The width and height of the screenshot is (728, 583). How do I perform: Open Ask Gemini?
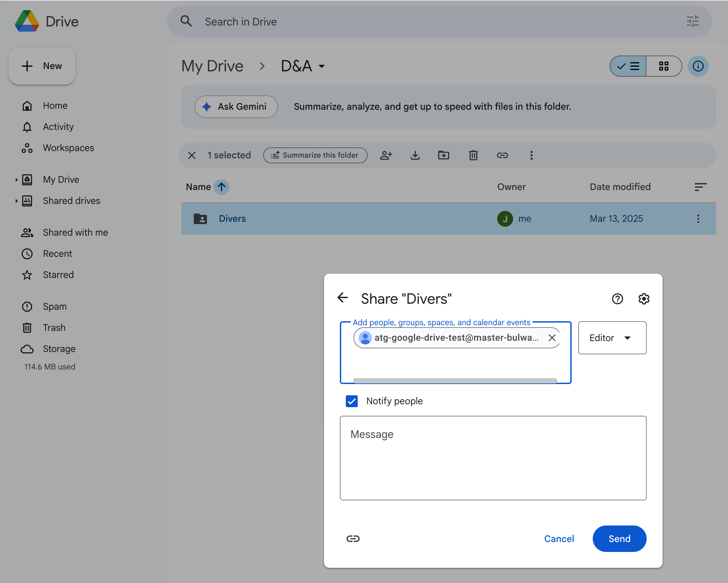click(236, 106)
